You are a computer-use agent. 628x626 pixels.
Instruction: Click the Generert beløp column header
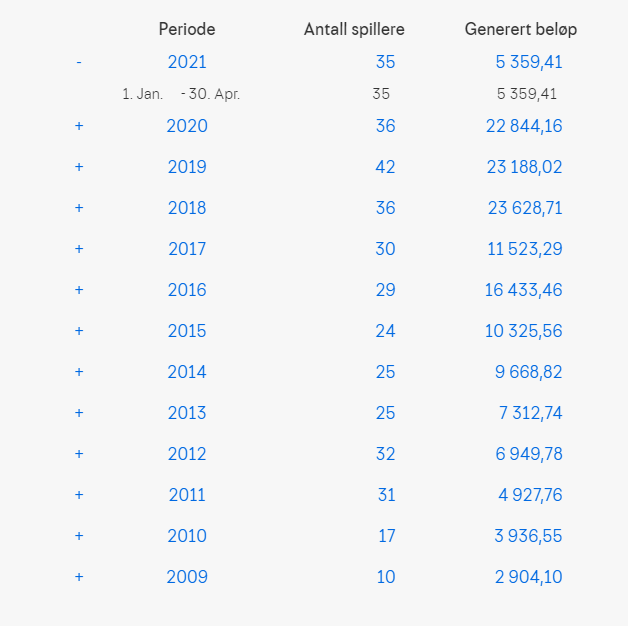pos(520,29)
